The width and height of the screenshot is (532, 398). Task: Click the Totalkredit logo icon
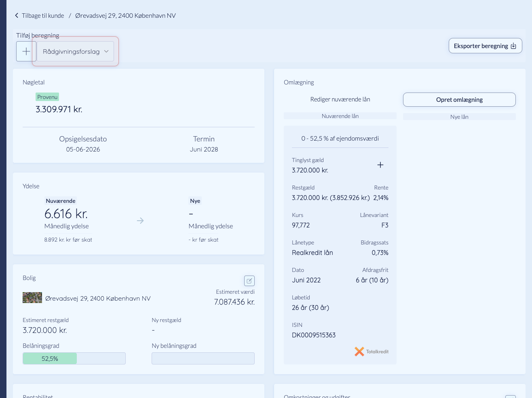[359, 352]
